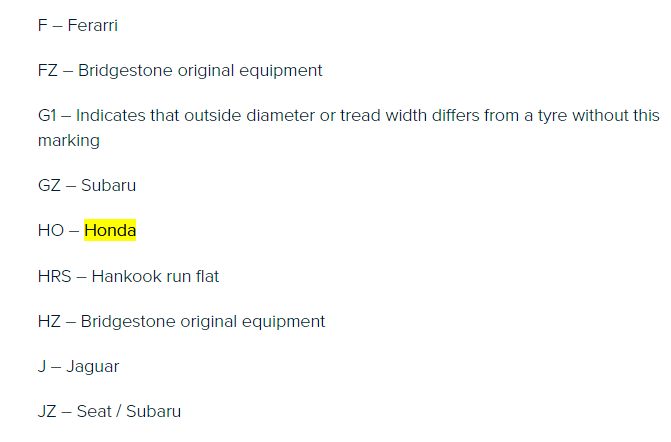This screenshot has height=442, width=671.
Task: Click the HRS code
Action: click(54, 276)
